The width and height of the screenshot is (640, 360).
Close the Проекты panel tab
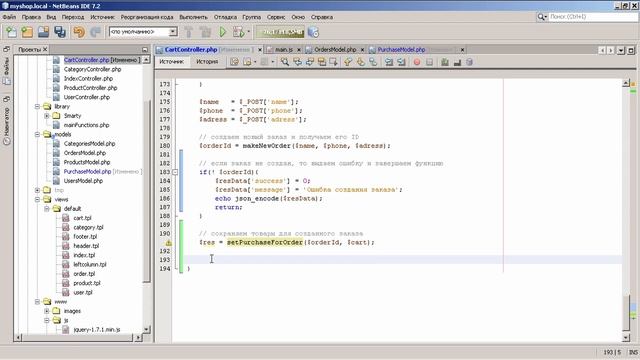pyautogui.click(x=45, y=49)
